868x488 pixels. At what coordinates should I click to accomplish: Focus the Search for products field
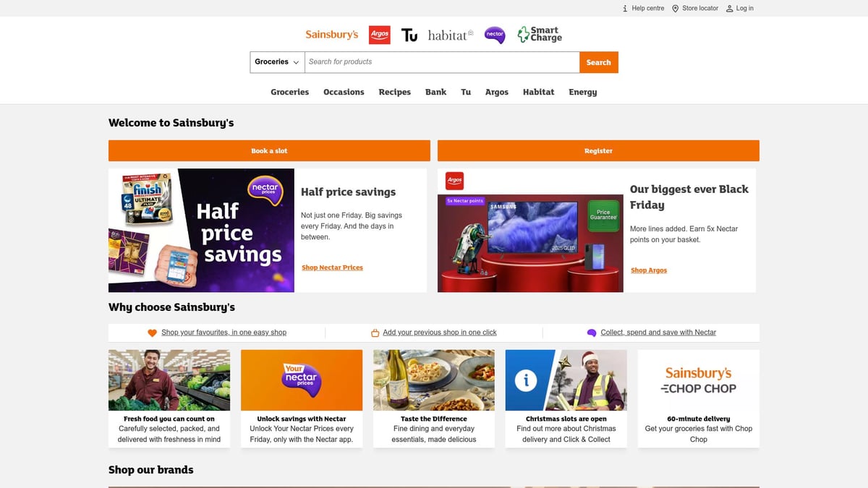pos(441,62)
